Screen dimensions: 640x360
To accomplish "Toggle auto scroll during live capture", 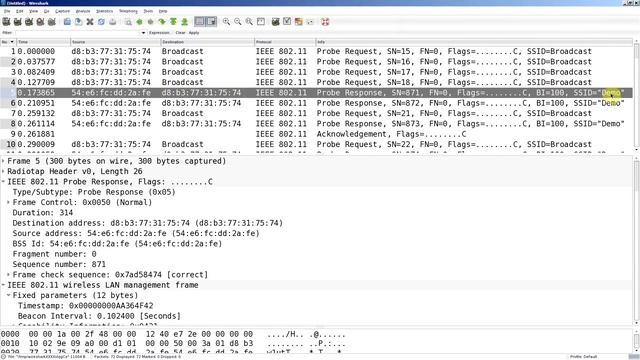I will [211, 22].
